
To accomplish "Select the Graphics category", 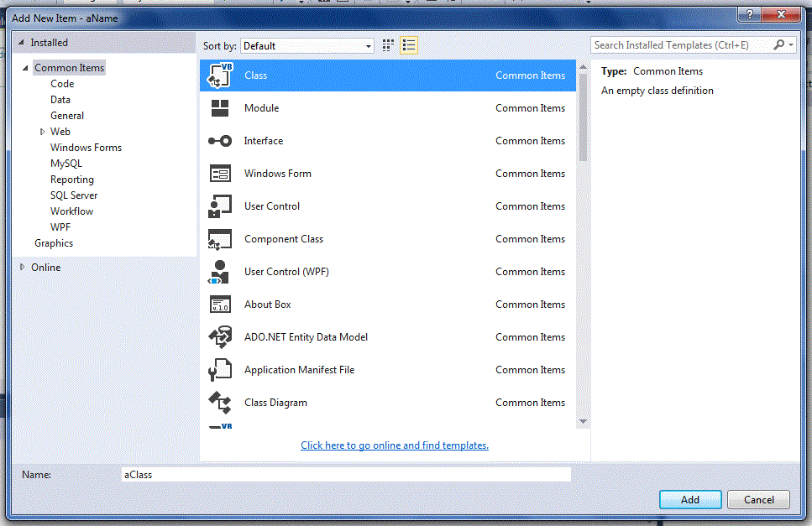I will tap(53, 242).
